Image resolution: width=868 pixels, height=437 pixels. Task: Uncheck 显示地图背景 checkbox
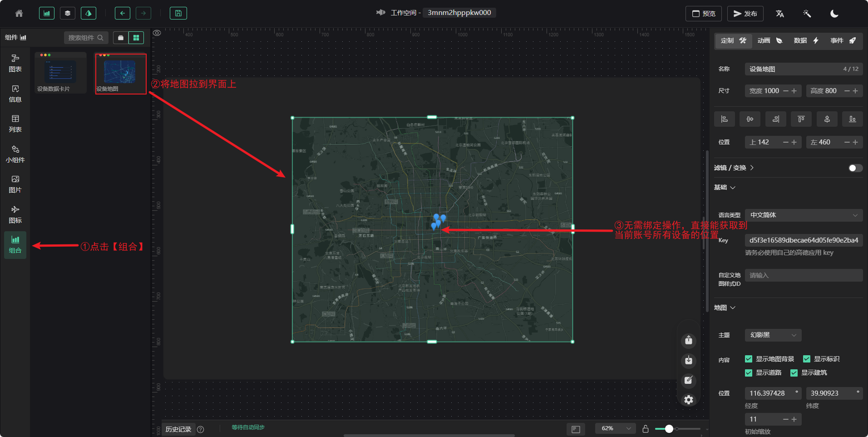point(749,359)
